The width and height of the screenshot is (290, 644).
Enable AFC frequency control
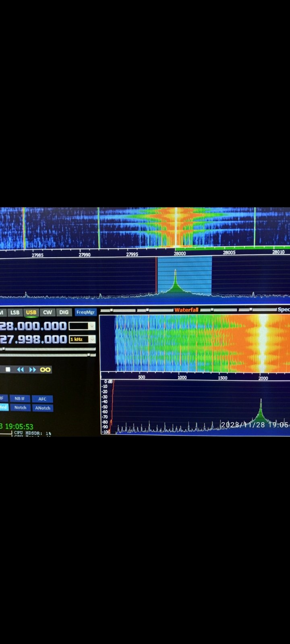click(x=42, y=398)
